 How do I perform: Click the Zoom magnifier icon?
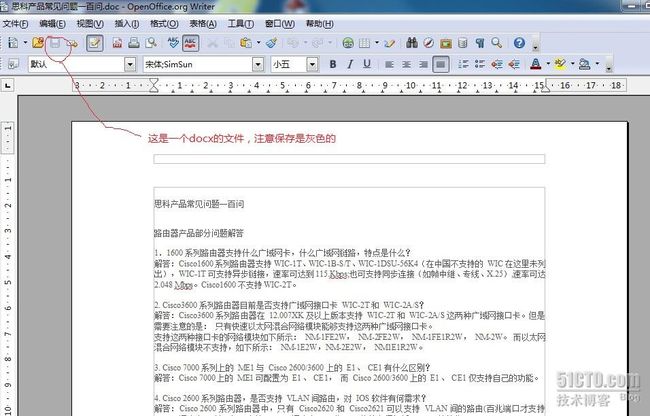[497, 43]
